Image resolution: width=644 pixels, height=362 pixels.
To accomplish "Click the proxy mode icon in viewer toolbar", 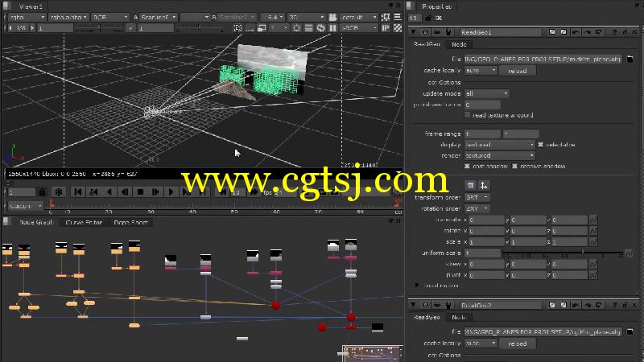I will [x=262, y=28].
